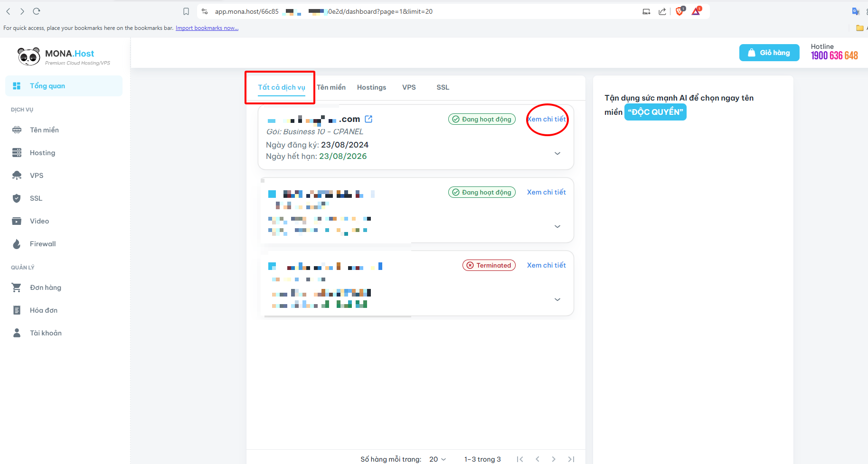
Task: Open Firewall in the sidebar menu
Action: 64,244
